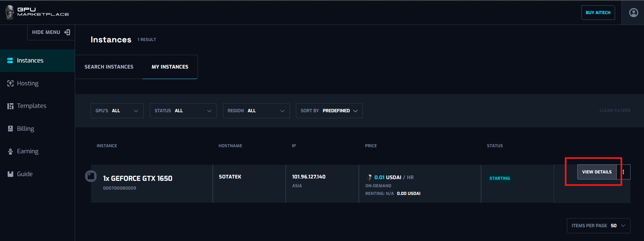Open the three-dot menu for the instance
This screenshot has height=241, width=644.
click(623, 172)
